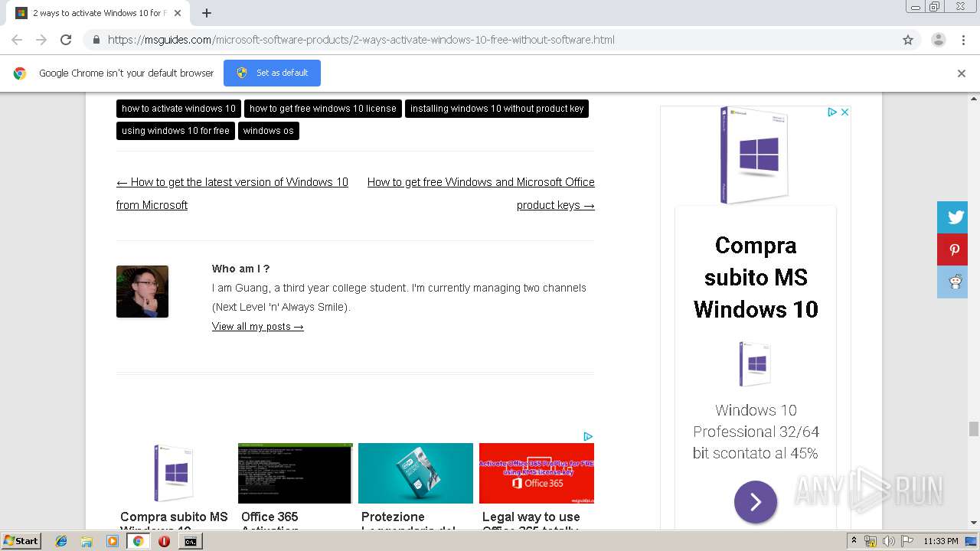Open previous post about latest Windows 10 version

pyautogui.click(x=232, y=194)
